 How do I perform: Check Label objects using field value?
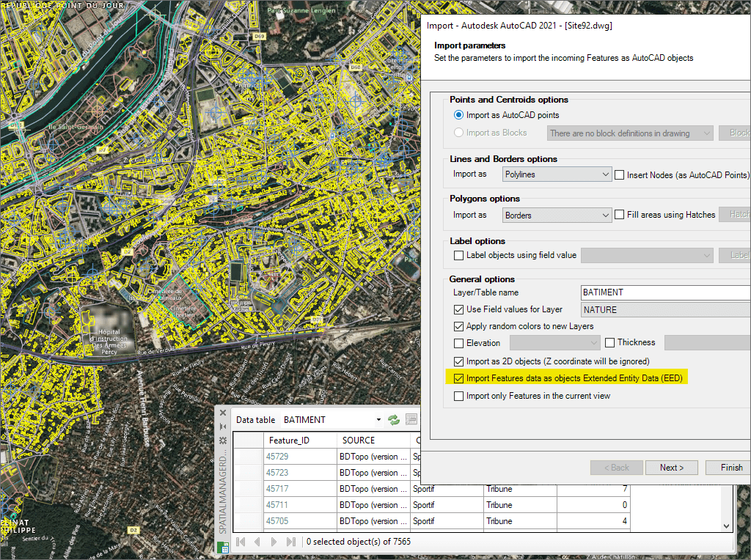[x=458, y=256]
